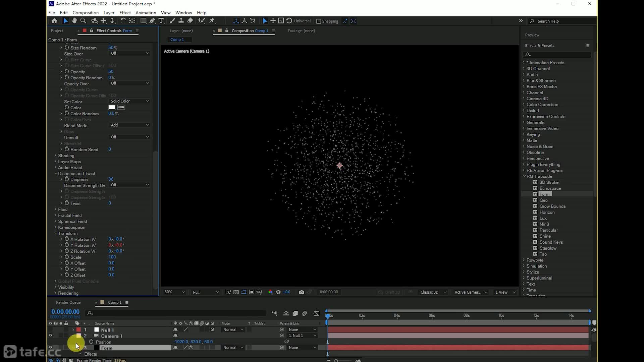Select the Brush tool

coord(172,21)
